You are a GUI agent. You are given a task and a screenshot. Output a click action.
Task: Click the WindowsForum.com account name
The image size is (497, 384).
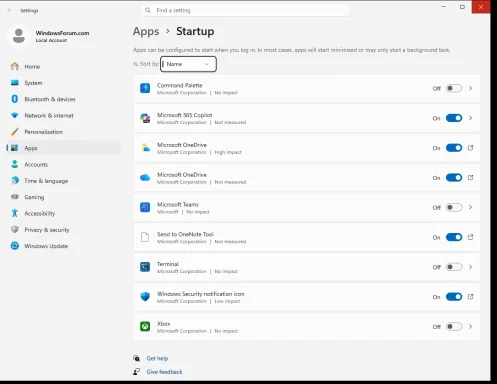(62, 33)
